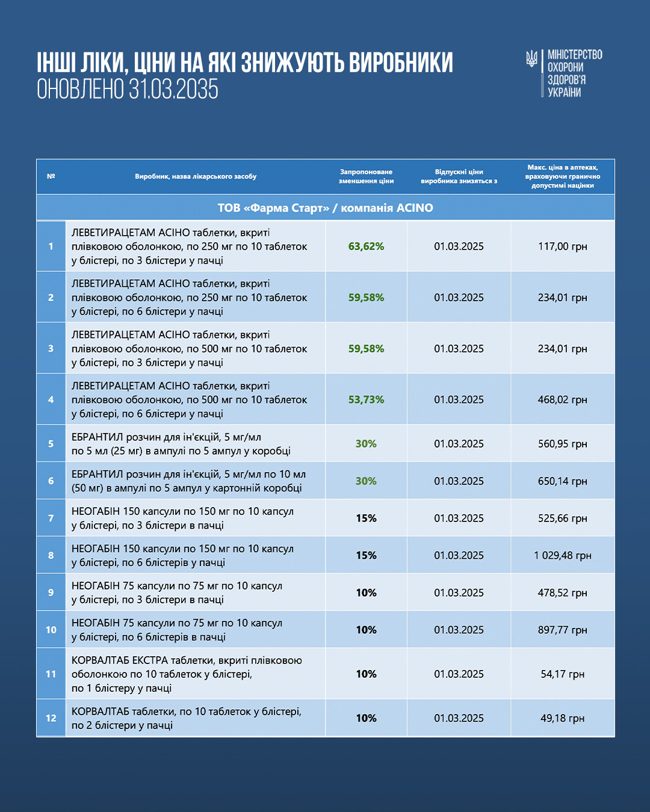Click the "63,62%" price reduction value
This screenshot has width=650, height=812.
pos(366,246)
